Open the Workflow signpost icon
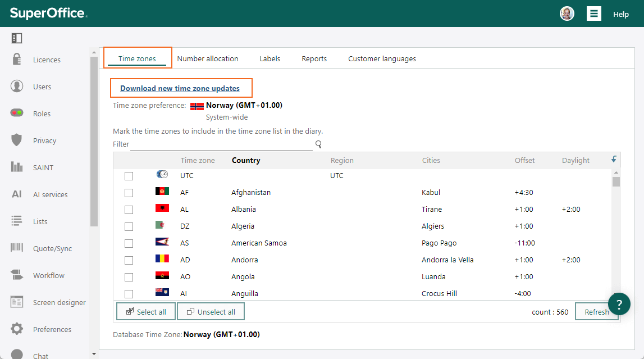The image size is (644, 359). coord(17,275)
